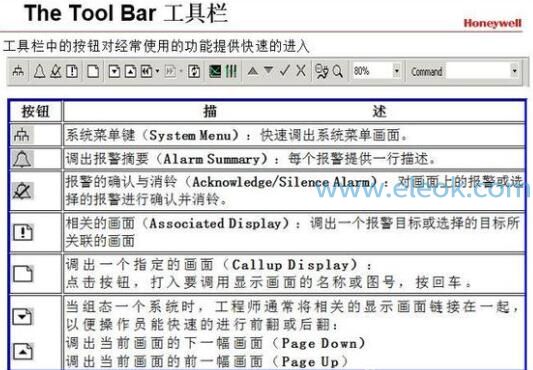Click the '按钮' table column header
533x370 pixels.
35,111
